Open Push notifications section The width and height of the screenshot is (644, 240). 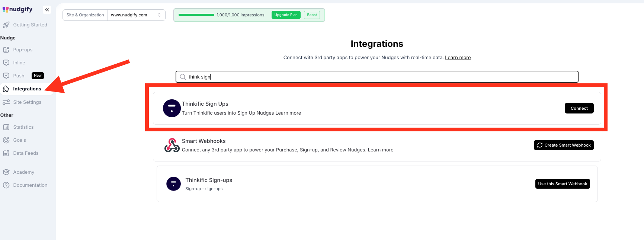(19, 76)
